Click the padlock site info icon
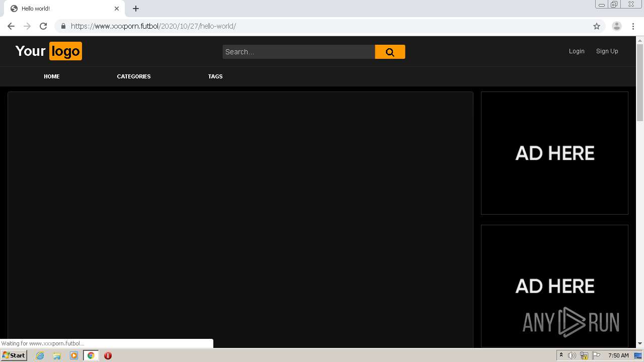The image size is (644, 362). (x=63, y=26)
